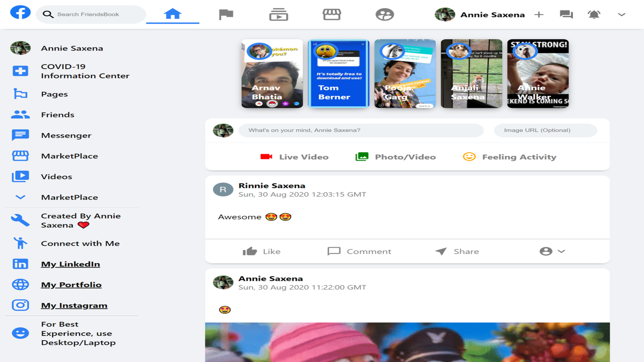Click the Feeling Activity button
The height and width of the screenshot is (362, 644).
509,157
